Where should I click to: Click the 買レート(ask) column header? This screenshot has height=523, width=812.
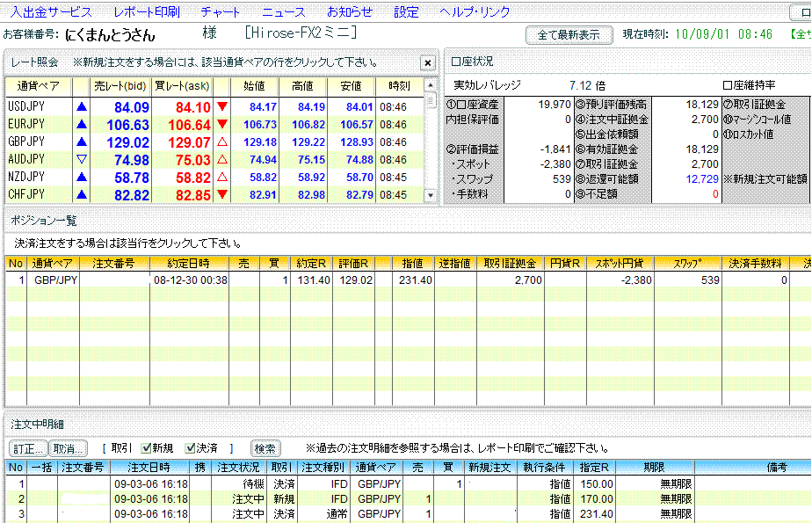(182, 86)
